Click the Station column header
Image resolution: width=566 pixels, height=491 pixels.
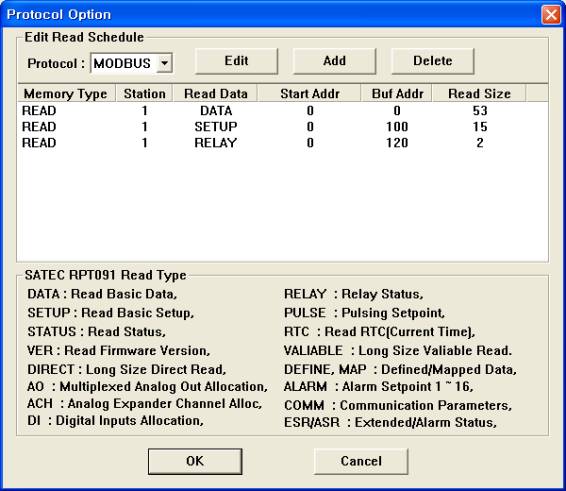coord(144,94)
